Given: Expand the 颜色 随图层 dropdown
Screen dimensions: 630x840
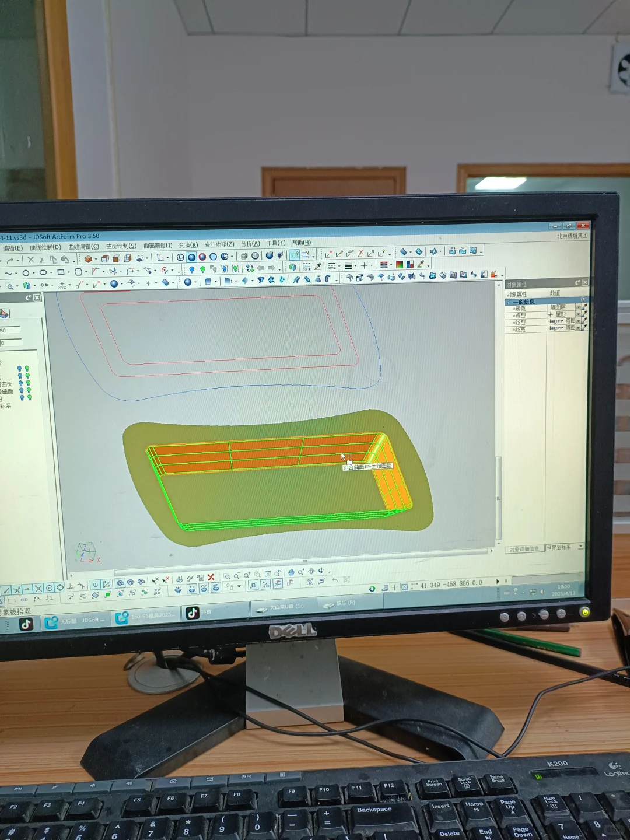Looking at the screenshot, I should 578,307.
